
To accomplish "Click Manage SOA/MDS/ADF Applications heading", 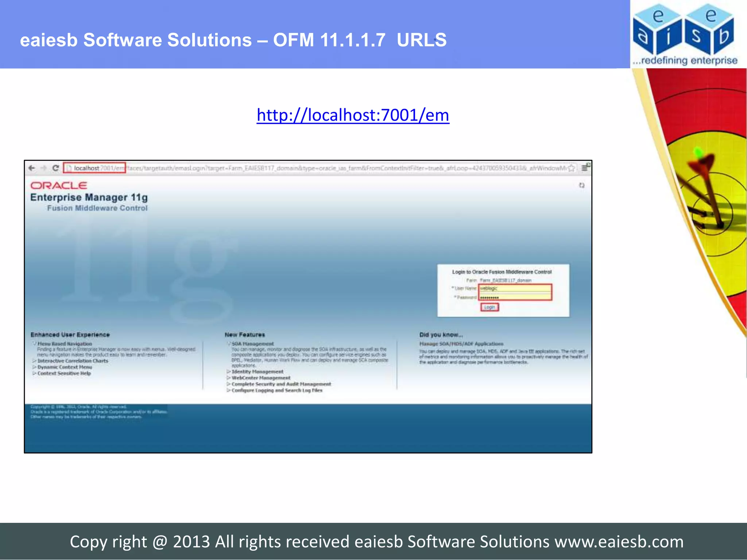I will pyautogui.click(x=461, y=344).
